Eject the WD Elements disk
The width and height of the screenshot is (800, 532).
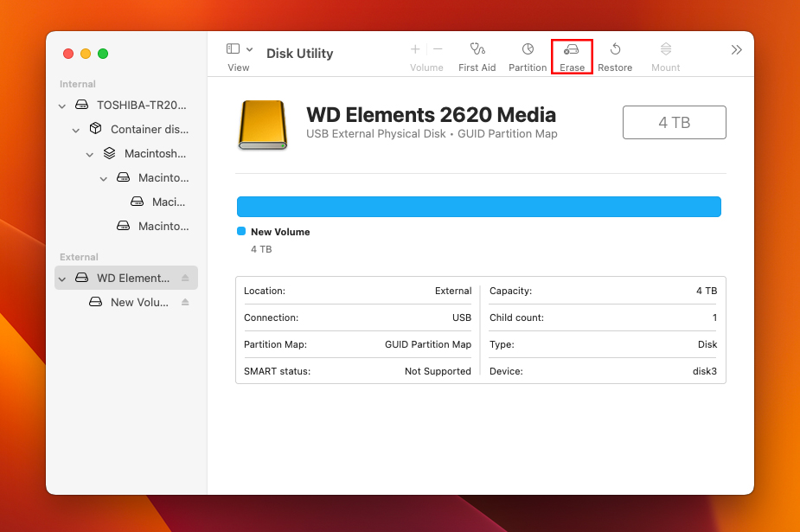coord(185,278)
